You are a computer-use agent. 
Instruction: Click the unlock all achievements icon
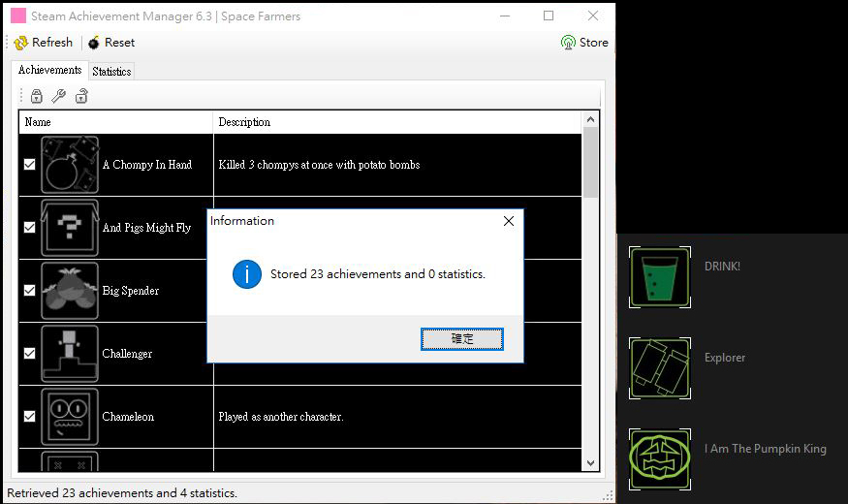click(81, 96)
